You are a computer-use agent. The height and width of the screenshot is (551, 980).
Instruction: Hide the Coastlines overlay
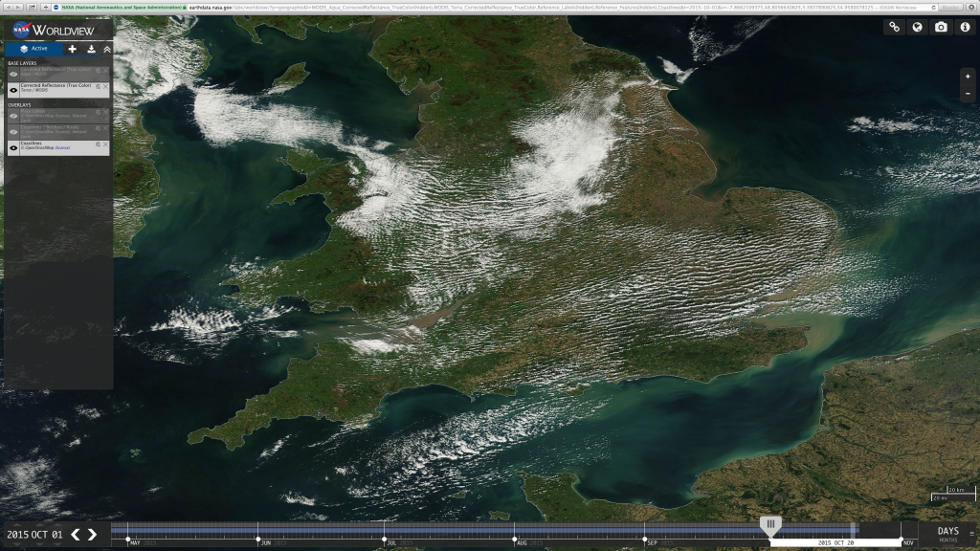(x=13, y=148)
